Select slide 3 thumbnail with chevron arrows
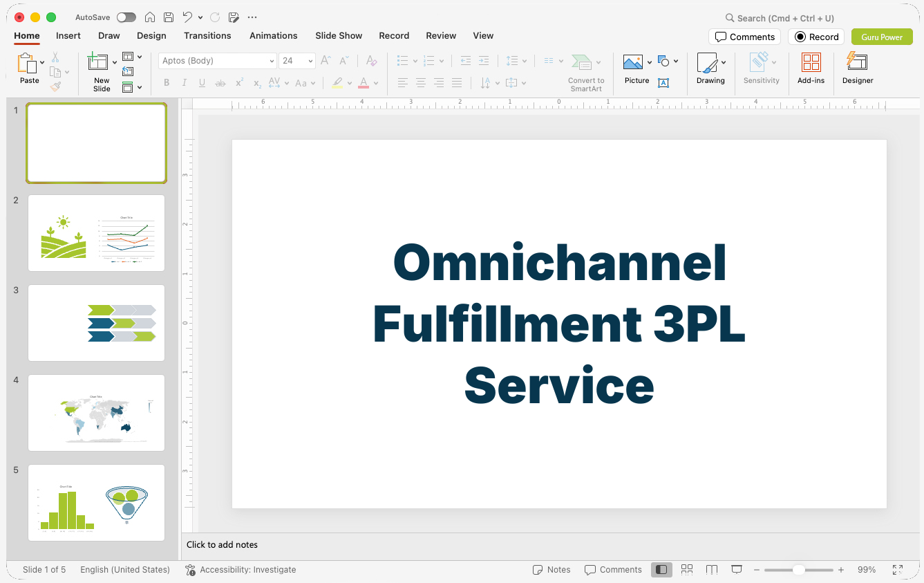924x583 pixels. coord(96,323)
